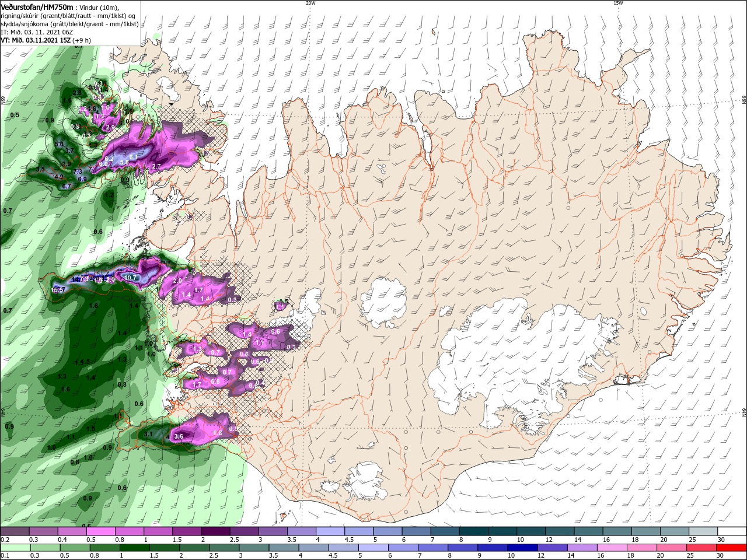
Task: Click the 10.7 precipitation value on the map
Action: coord(130,278)
